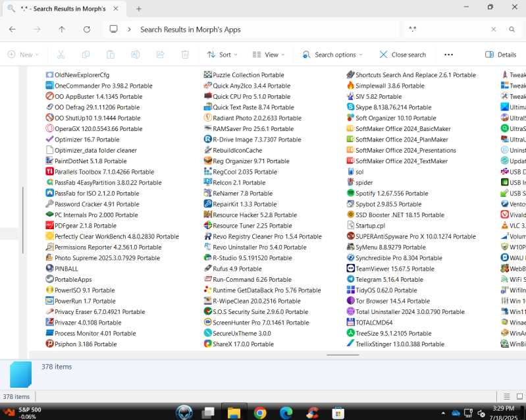
Task: Click Search Results in Morph's Apps breadcrumb
Action: tap(190, 30)
